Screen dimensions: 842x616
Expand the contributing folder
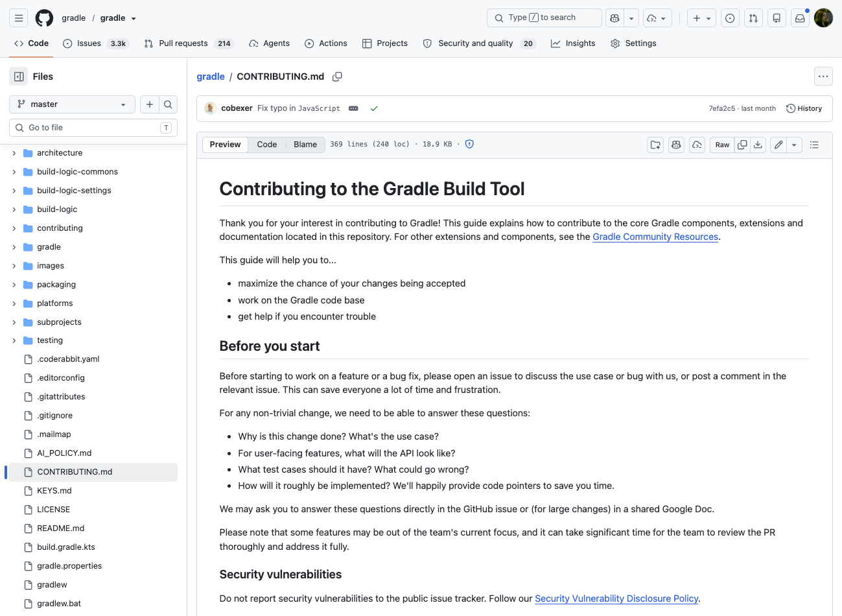(14, 228)
